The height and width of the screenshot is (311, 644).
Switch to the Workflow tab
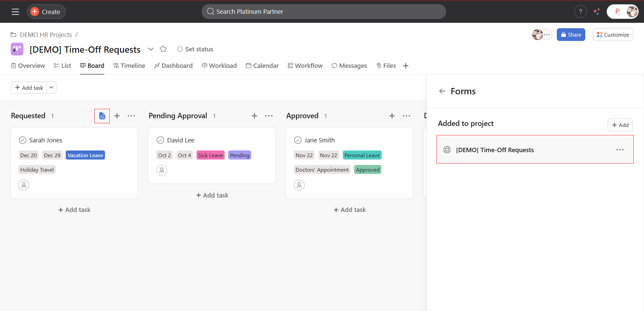click(x=305, y=66)
